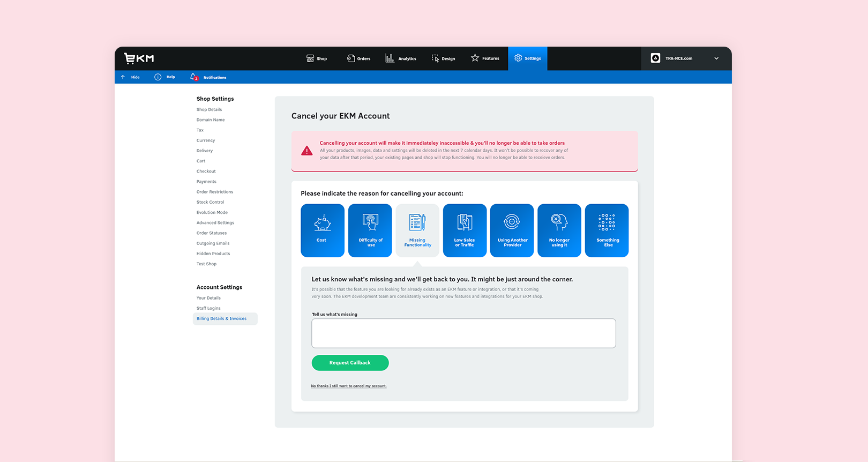868x462 pixels.
Task: Click the Account Settings heading
Action: 219,287
